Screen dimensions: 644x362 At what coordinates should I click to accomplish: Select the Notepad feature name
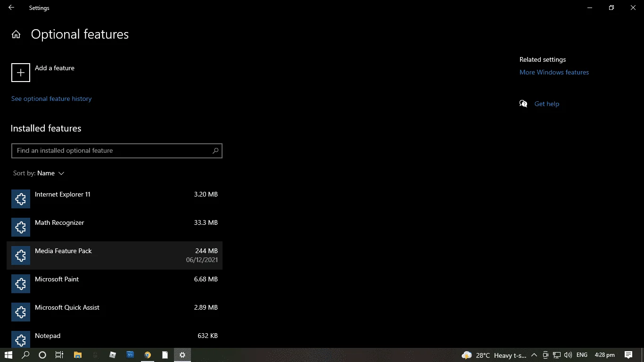pos(48,336)
